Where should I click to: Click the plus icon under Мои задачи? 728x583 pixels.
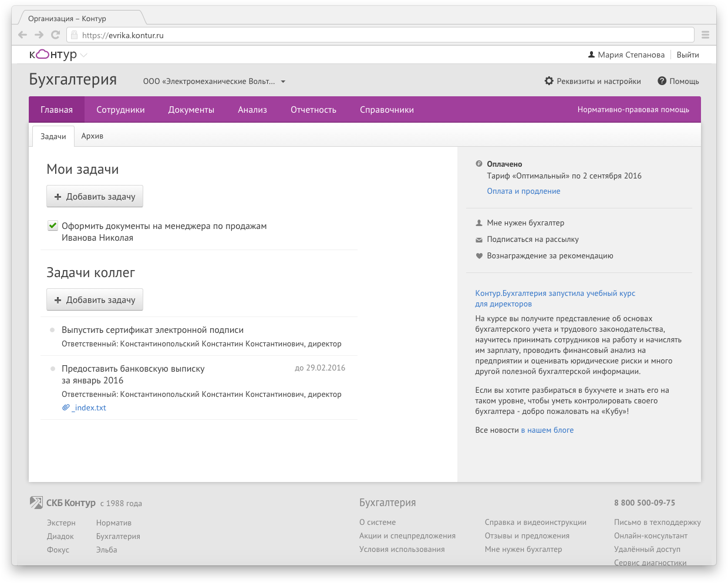(x=58, y=197)
